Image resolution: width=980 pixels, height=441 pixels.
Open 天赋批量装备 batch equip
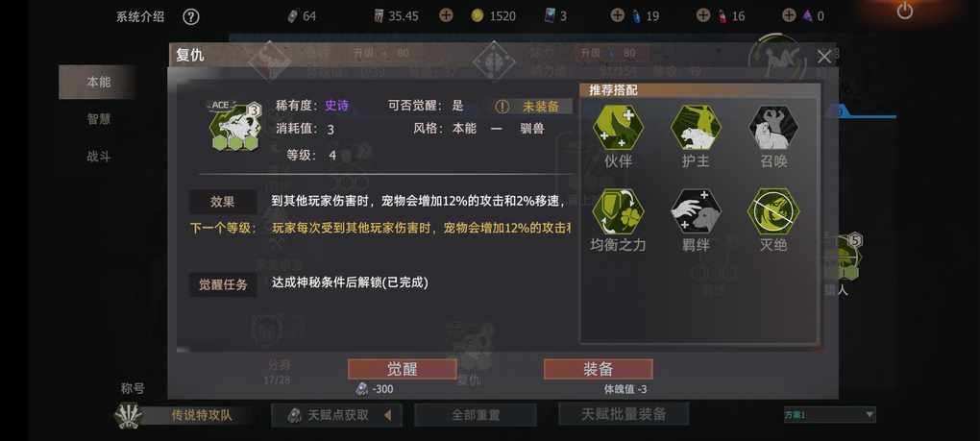click(x=624, y=413)
